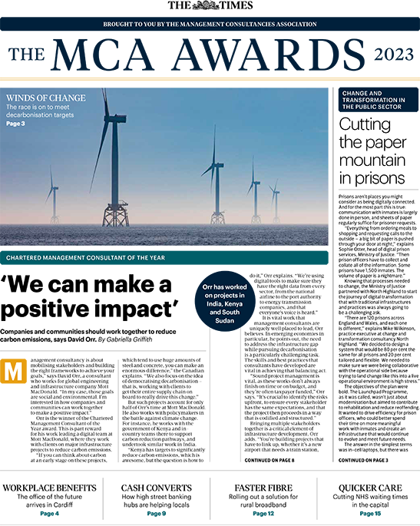The width and height of the screenshot is (420, 526).
Task: Click the 'Quicker Care' teaser heading
Action: pos(370,488)
